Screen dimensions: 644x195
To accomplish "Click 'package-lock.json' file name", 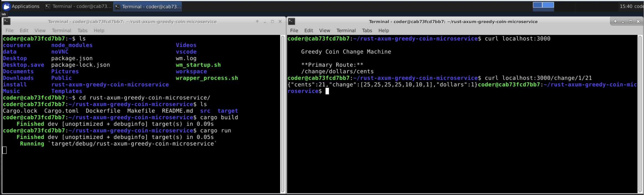I will (x=80, y=65).
